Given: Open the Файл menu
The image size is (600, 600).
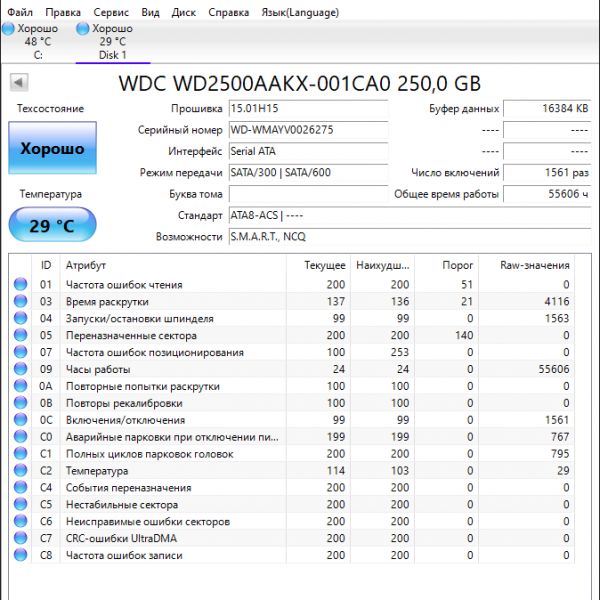Looking at the screenshot, I should coord(20,12).
